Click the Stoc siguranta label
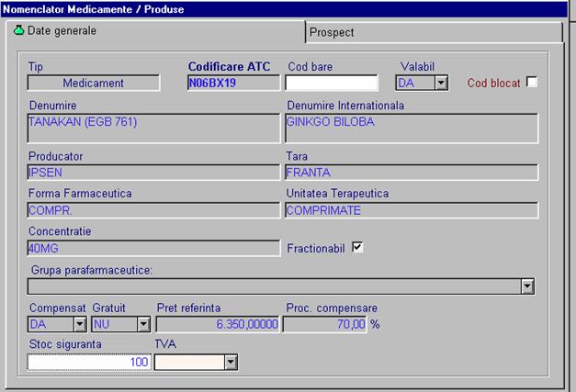Viewport: 576px width, 392px height. point(65,344)
